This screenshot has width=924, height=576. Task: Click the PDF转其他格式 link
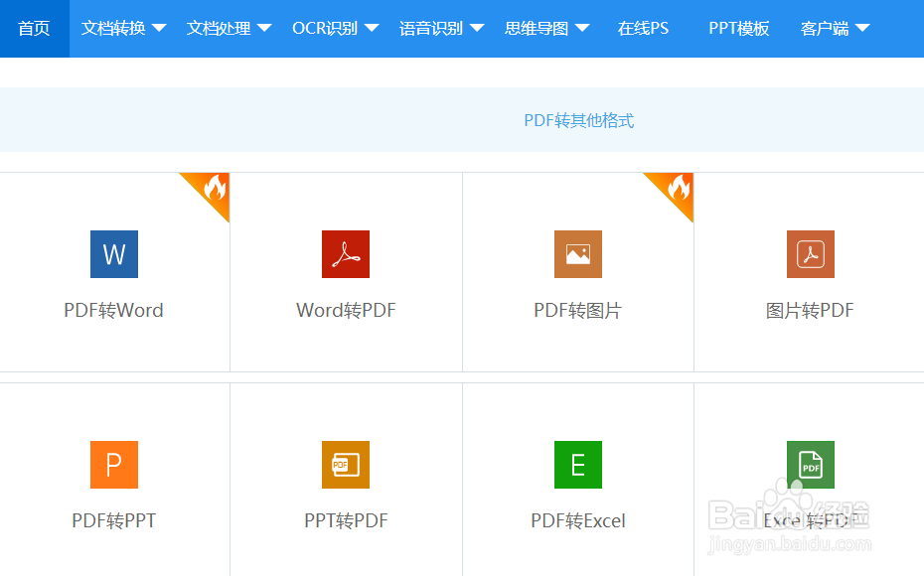[578, 119]
